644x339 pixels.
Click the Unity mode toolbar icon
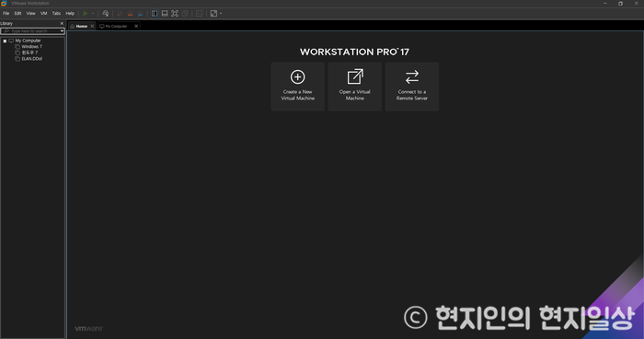[185, 13]
